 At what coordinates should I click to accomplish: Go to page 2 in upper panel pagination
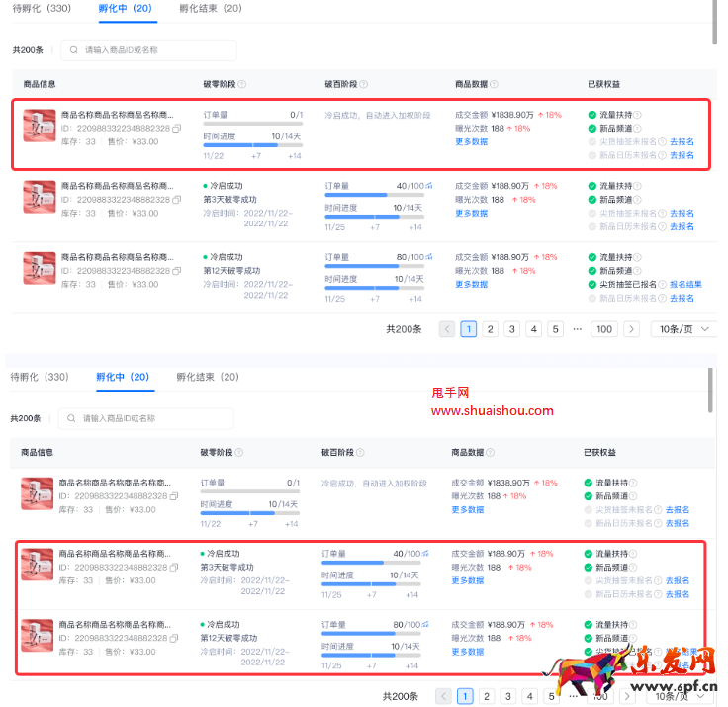coord(491,329)
